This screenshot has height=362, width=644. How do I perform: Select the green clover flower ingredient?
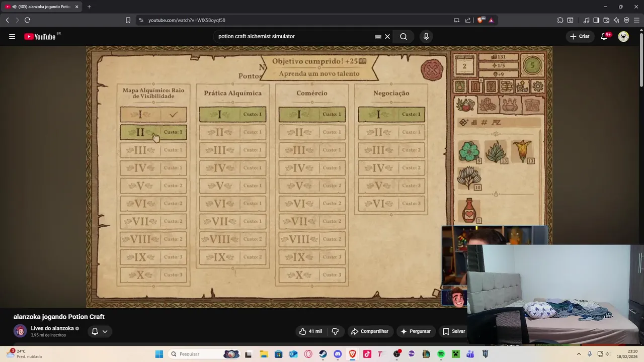pyautogui.click(x=469, y=151)
